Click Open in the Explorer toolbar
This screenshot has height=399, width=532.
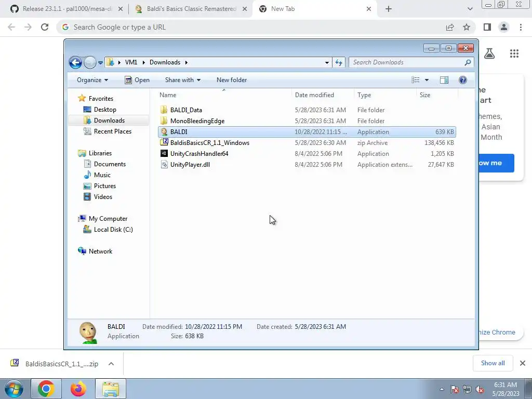(x=137, y=80)
